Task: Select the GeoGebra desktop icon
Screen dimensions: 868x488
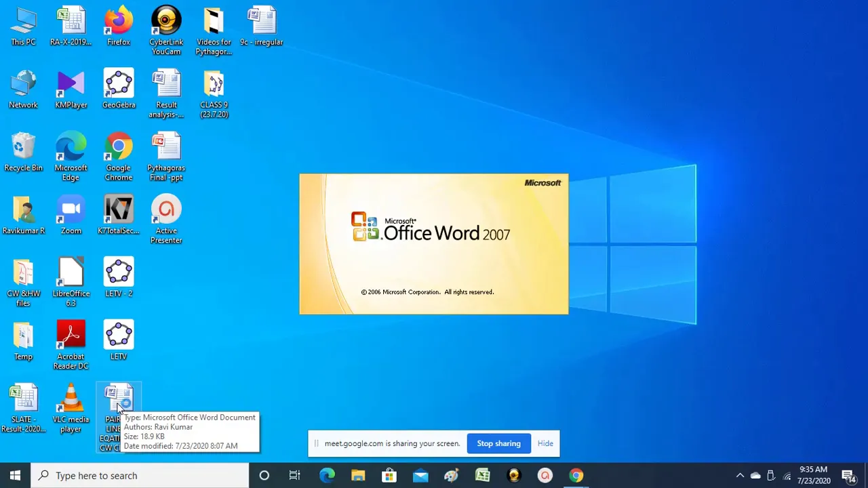Action: click(119, 89)
